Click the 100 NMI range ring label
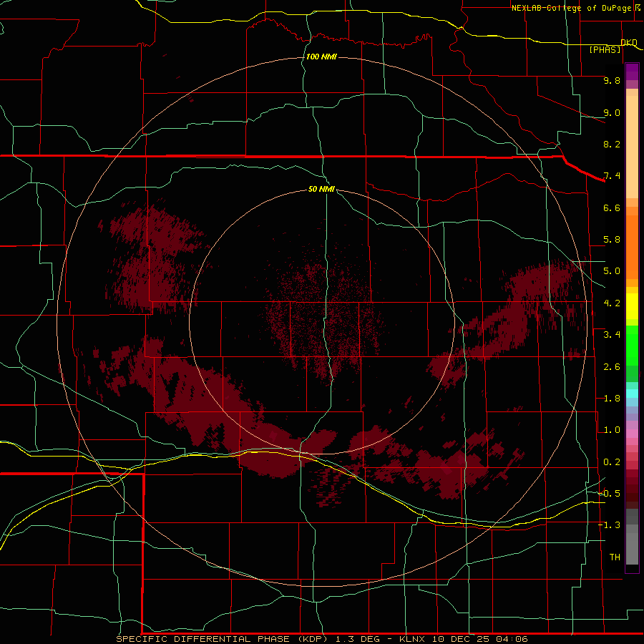The image size is (644, 644). 321,57
